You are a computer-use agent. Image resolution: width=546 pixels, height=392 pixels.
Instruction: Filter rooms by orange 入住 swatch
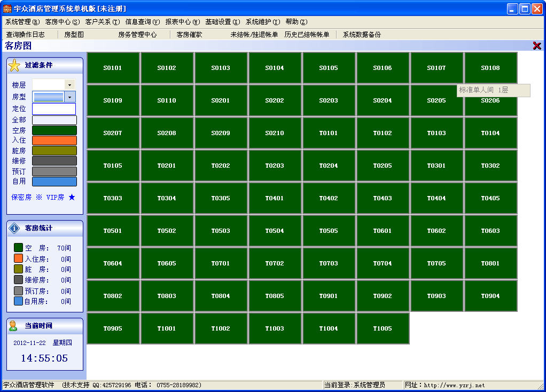click(54, 140)
